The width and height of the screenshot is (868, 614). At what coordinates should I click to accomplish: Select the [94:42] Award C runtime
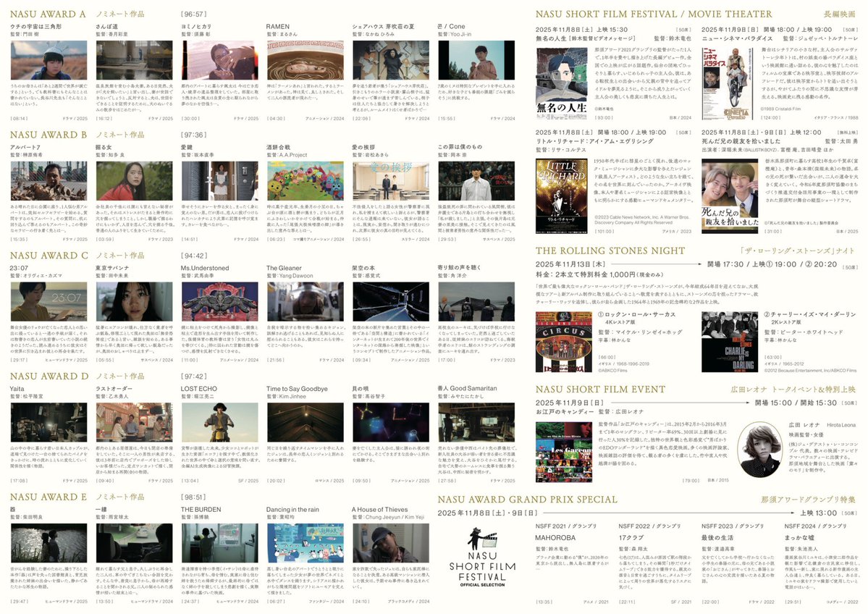click(194, 256)
